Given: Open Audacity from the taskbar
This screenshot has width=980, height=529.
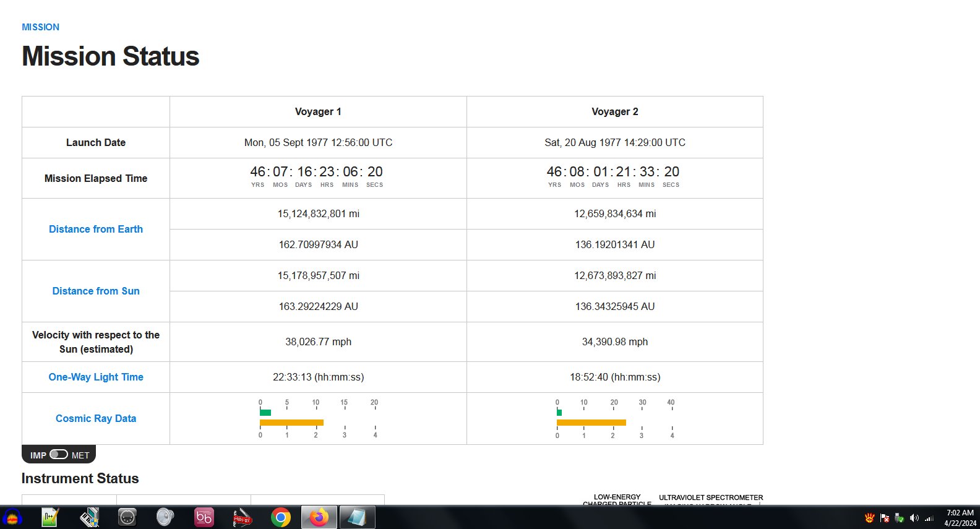Looking at the screenshot, I should point(12,517).
